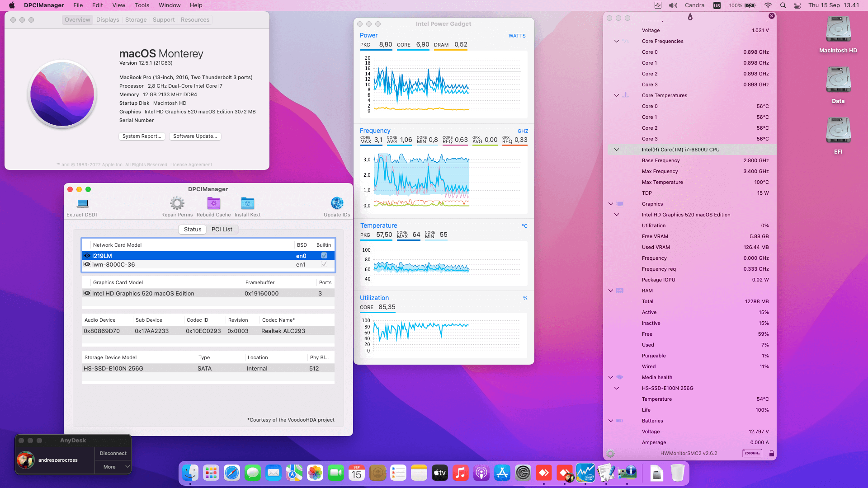Click eye icon next to I219LM

[87, 256]
